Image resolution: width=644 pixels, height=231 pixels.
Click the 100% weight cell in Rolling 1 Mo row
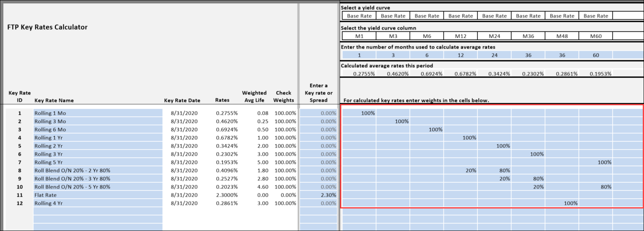[x=359, y=113]
